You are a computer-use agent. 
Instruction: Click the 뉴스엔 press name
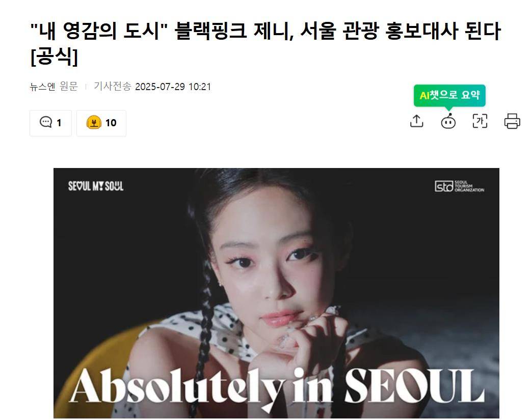coord(42,87)
